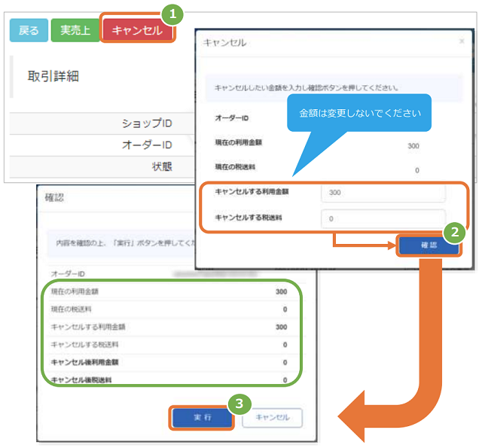Click the green step 2 circle badge
Screen dimensions: 482x448
tap(455, 233)
